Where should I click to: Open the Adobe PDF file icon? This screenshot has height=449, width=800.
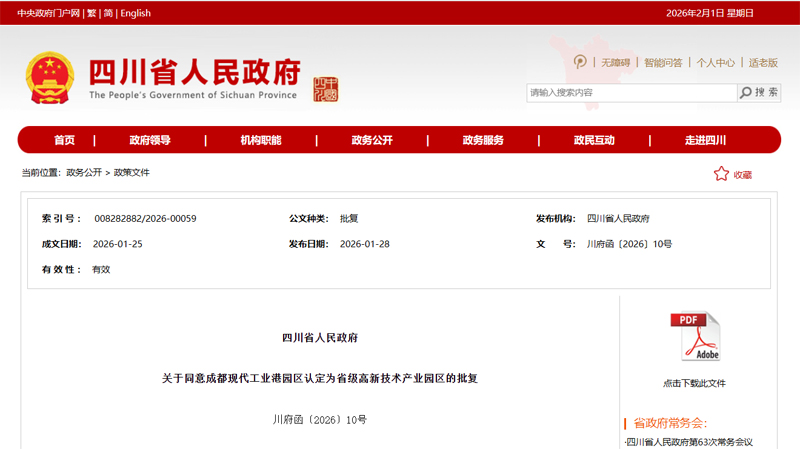694,337
